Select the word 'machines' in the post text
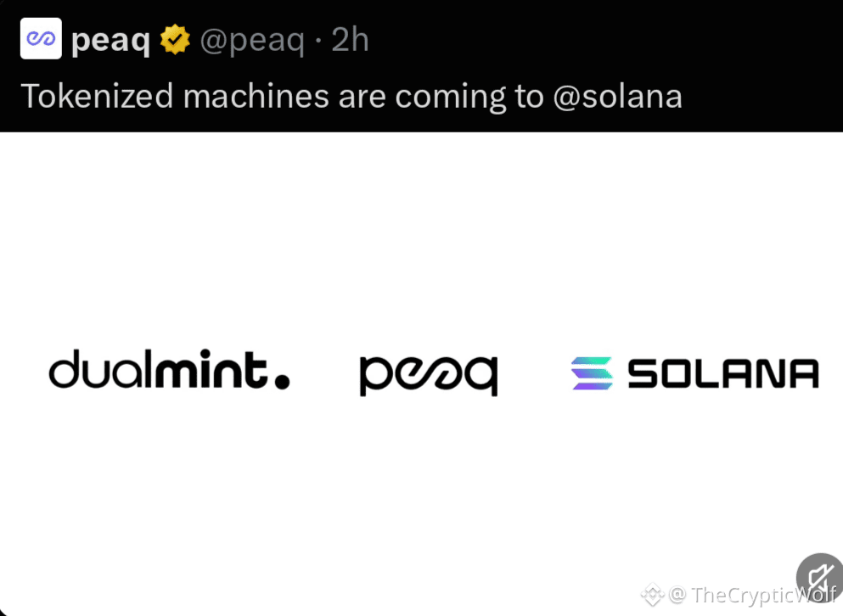This screenshot has width=843, height=616. [x=256, y=96]
